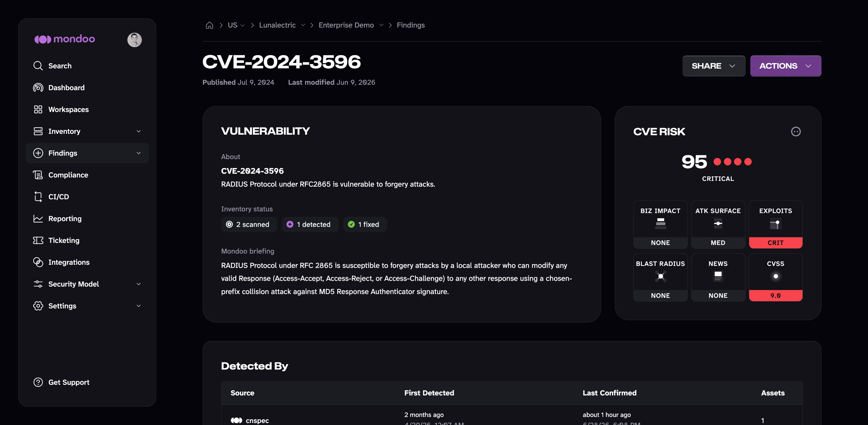
Task: Open the ACTIONS dropdown button
Action: coord(785,66)
